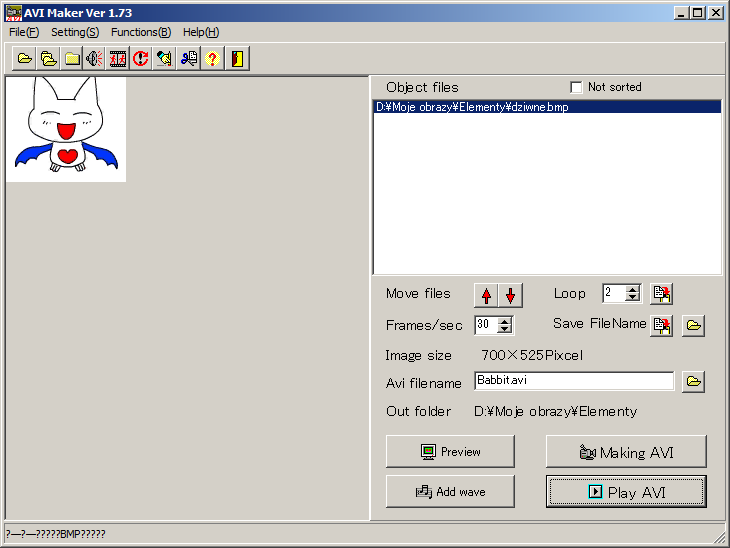The height and width of the screenshot is (548, 730).
Task: Click the 700×525Pixcel image size text
Action: (532, 356)
